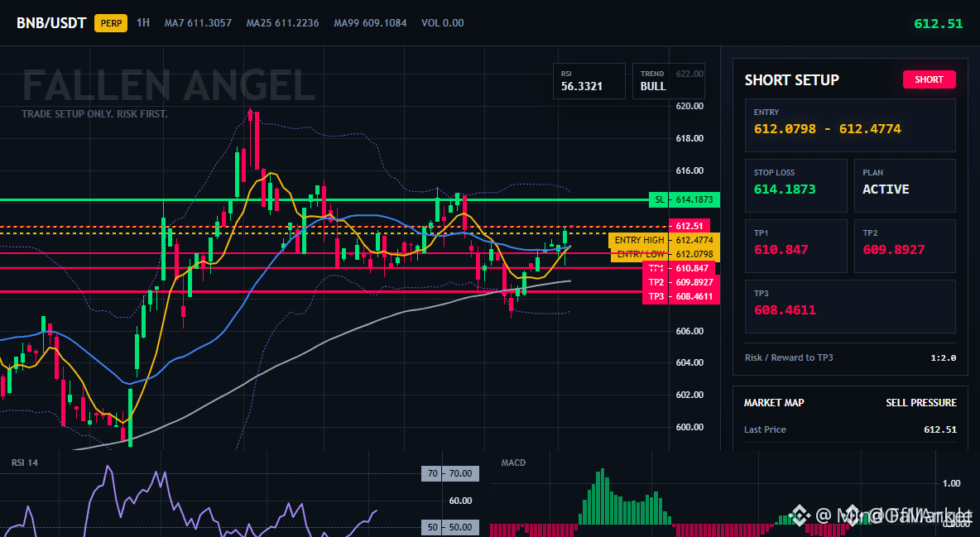
Task: Click the TP1 610.847 card in the setup panel
Action: [795, 246]
